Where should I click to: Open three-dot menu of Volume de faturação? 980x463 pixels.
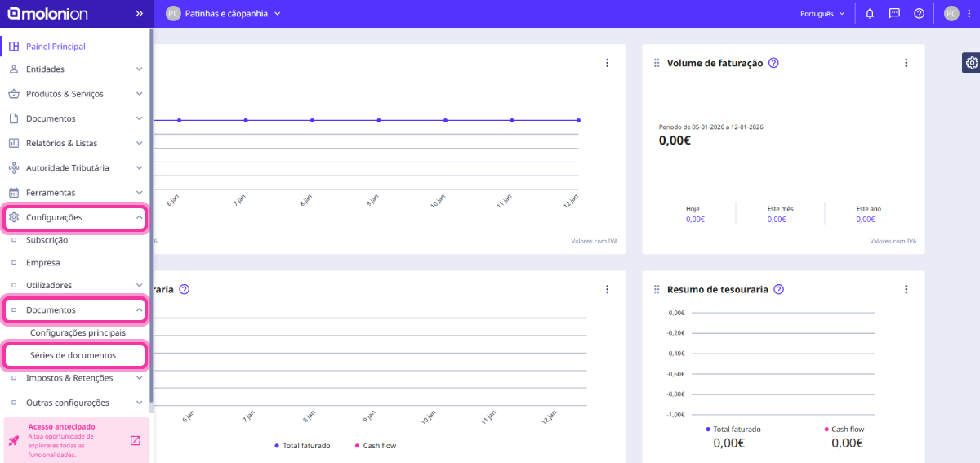coord(906,63)
